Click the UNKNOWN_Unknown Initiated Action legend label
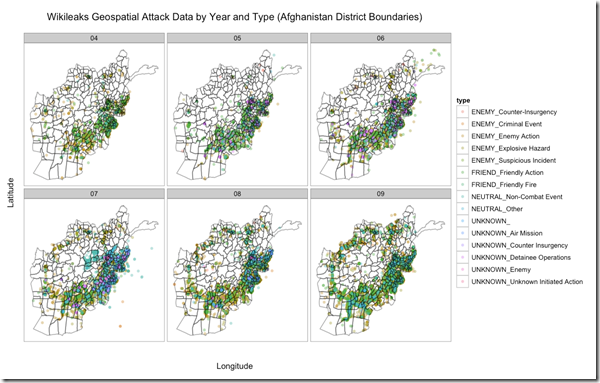This screenshot has height=383, width=600. (527, 282)
